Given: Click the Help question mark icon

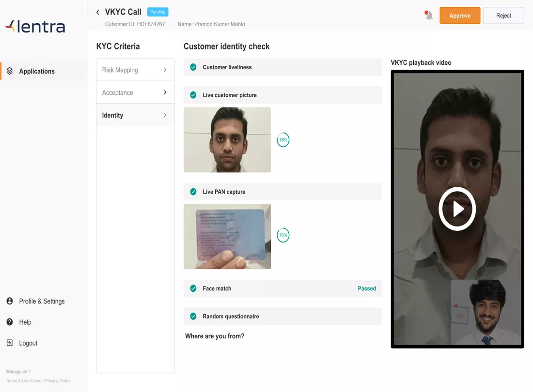Looking at the screenshot, I should click(10, 322).
